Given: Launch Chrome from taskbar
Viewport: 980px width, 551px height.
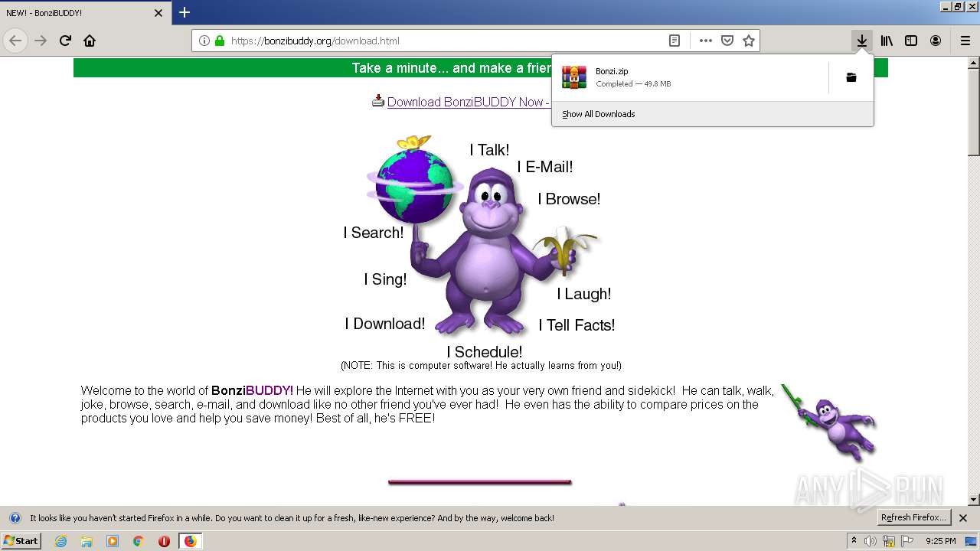Looking at the screenshot, I should click(138, 541).
